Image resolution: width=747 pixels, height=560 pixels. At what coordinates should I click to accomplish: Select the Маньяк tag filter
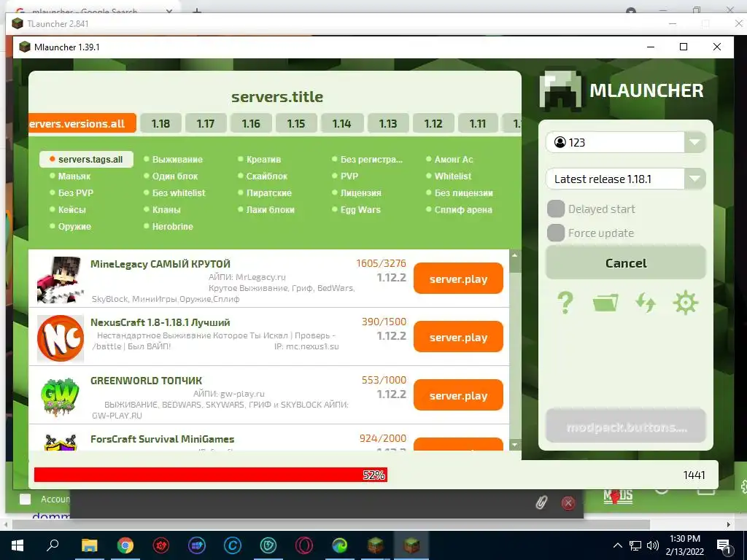70,176
